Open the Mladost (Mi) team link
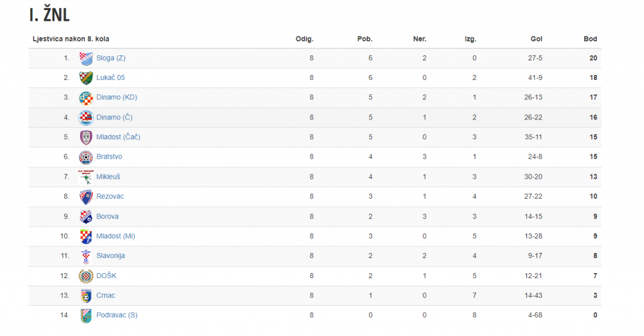The width and height of the screenshot is (644, 336). [116, 236]
